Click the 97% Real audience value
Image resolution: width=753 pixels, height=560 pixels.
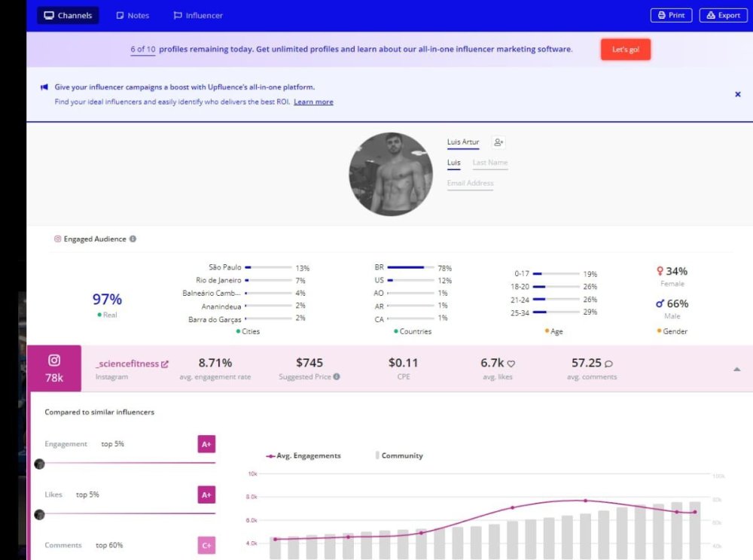point(107,299)
